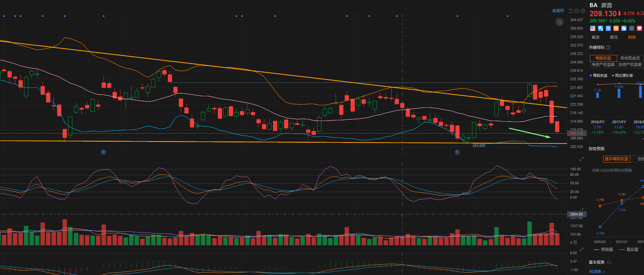The width and height of the screenshot is (644, 275).
Task: Click the blue lightning level-2 icon
Action: click(601, 28)
